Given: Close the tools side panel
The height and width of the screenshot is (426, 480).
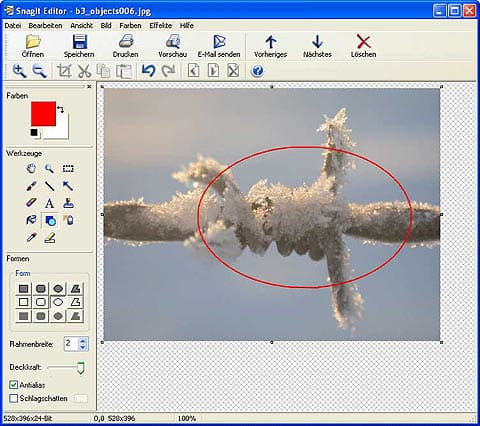Looking at the screenshot, I should point(89,86).
